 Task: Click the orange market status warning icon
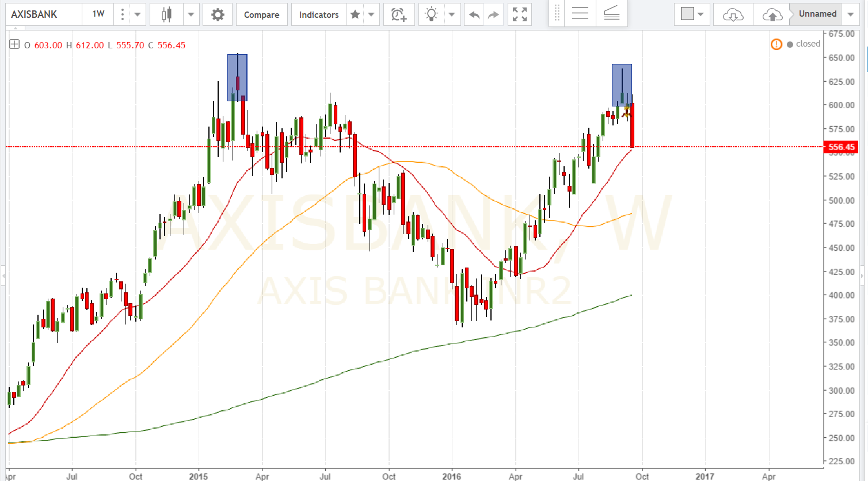(x=776, y=44)
